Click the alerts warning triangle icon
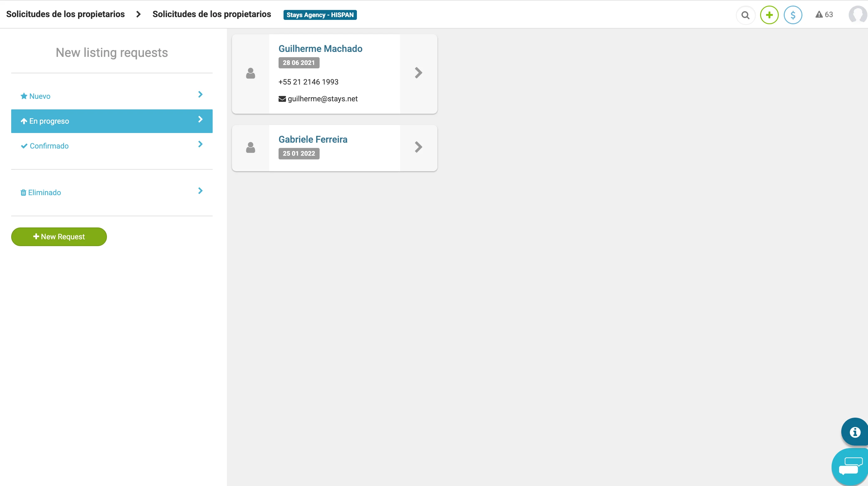 tap(819, 15)
